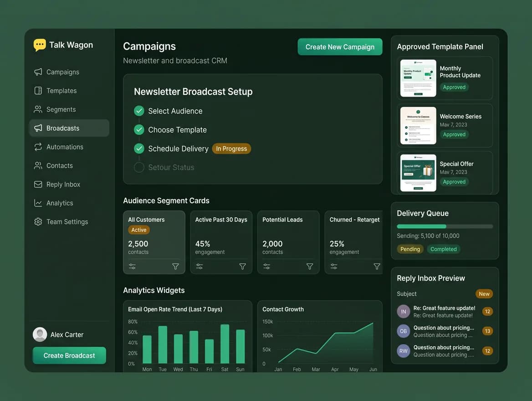Screen dimensions: 532x401
Task: Toggle the Schedule Delivery step checkmark
Action: [x=139, y=149]
